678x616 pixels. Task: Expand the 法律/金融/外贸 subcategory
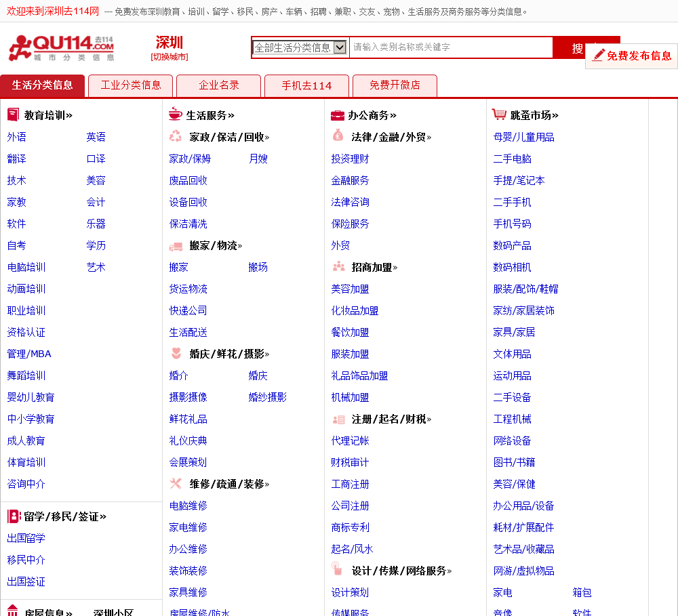pos(391,137)
